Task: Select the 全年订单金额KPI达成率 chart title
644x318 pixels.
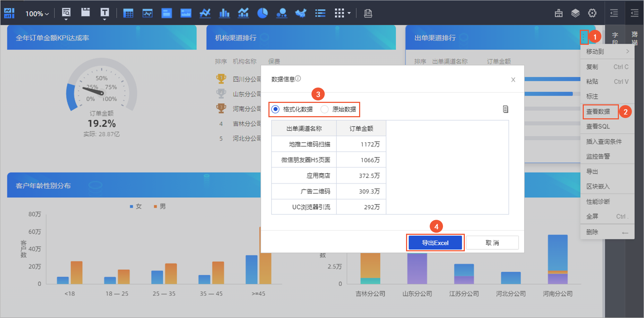Action: (x=52, y=38)
